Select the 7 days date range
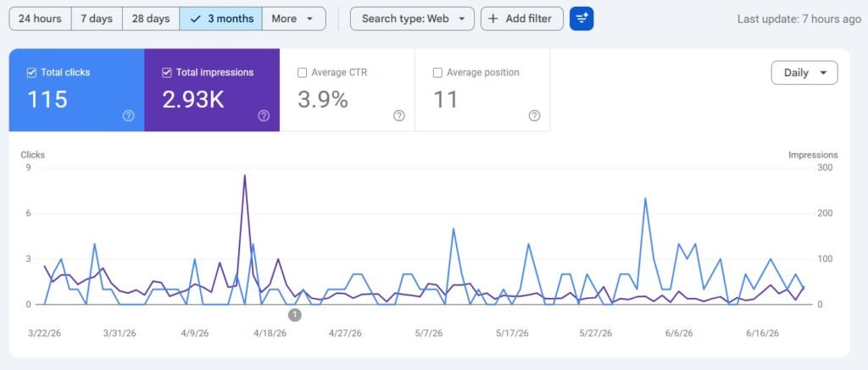This screenshot has width=868, height=370. pos(97,19)
